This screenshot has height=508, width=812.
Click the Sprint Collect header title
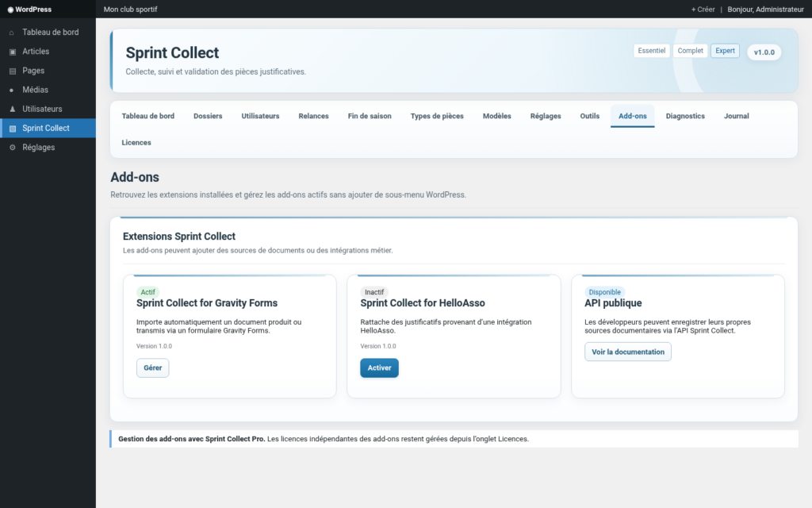[172, 53]
